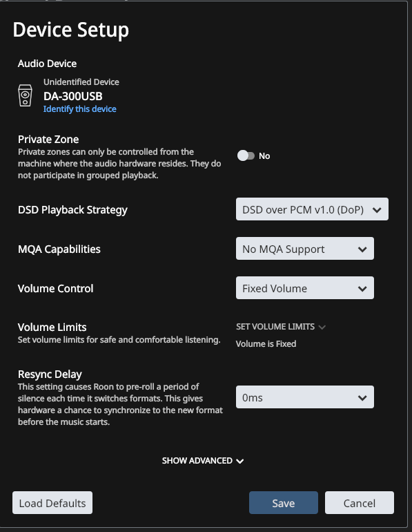
Task: Click the DA-300USB device name
Action: (x=73, y=96)
